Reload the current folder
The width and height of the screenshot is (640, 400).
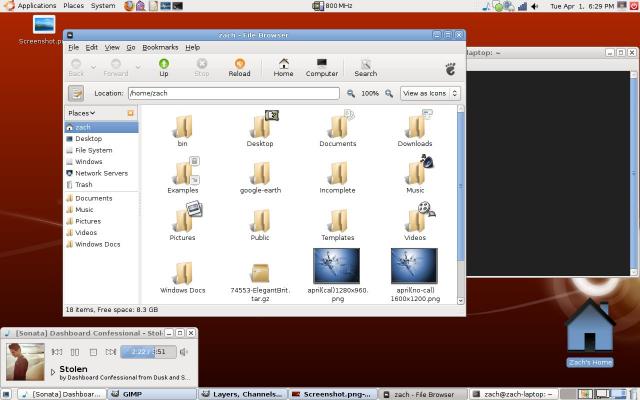click(x=239, y=67)
